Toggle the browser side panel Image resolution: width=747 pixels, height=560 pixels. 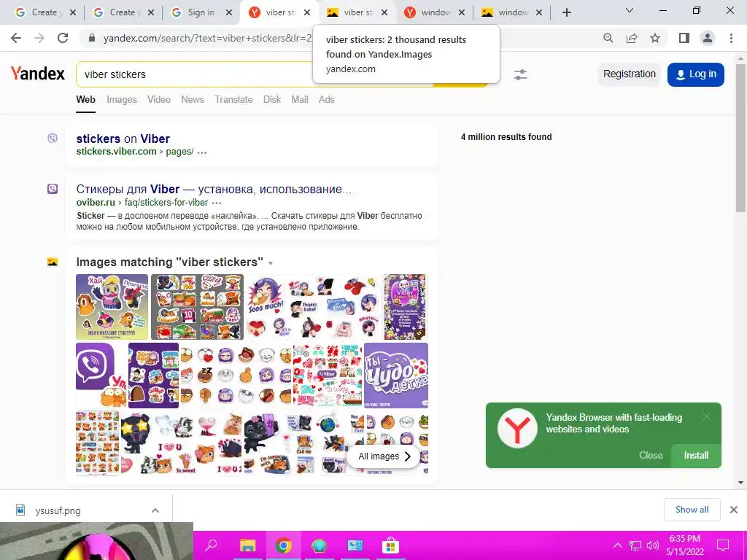coord(684,38)
